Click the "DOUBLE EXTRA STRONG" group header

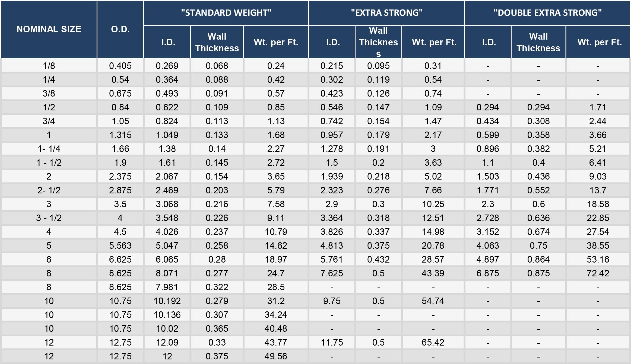547,13
